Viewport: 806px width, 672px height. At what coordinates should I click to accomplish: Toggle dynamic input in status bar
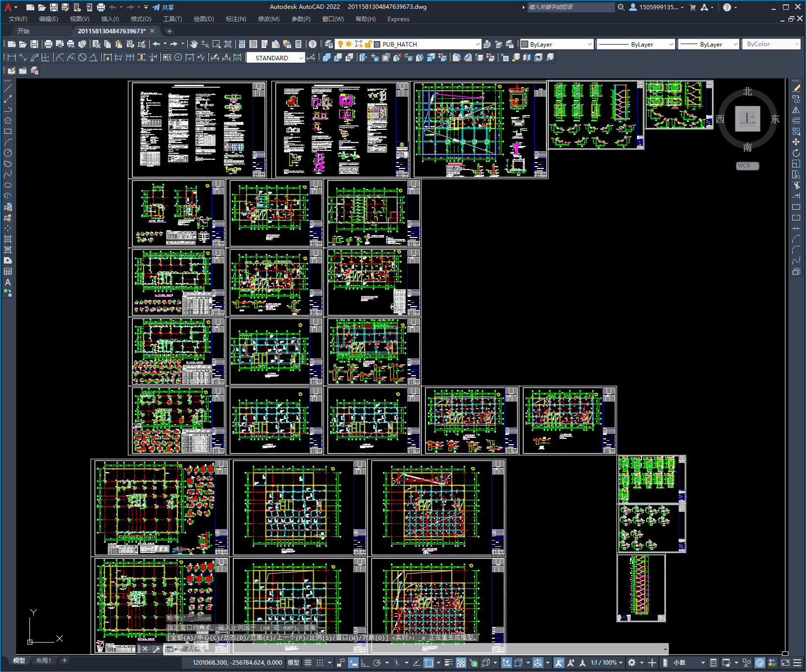click(353, 663)
